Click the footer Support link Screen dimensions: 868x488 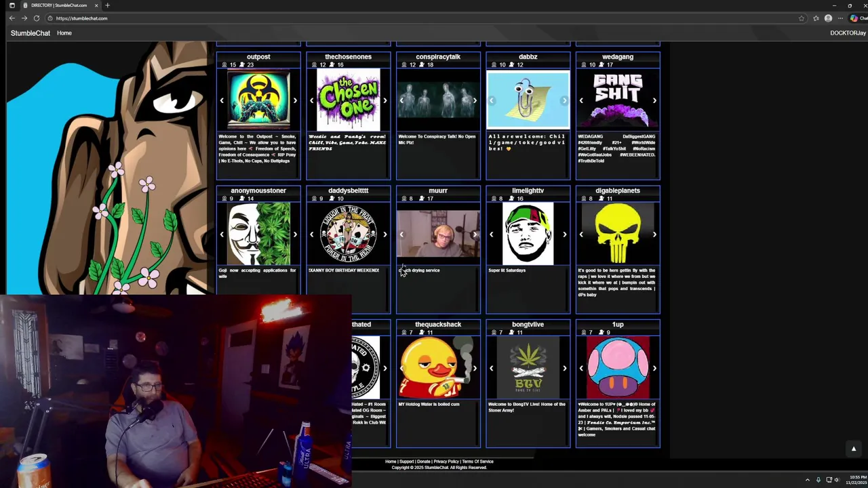pos(406,462)
